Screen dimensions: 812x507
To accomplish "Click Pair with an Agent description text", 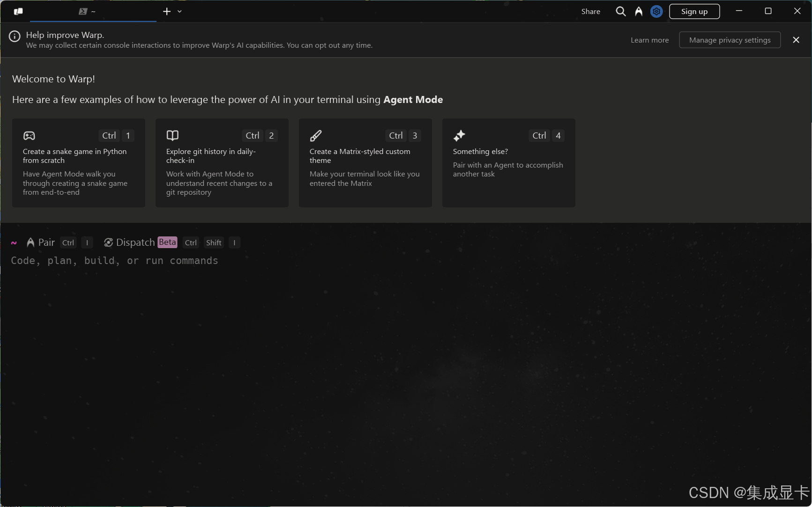I will [508, 169].
